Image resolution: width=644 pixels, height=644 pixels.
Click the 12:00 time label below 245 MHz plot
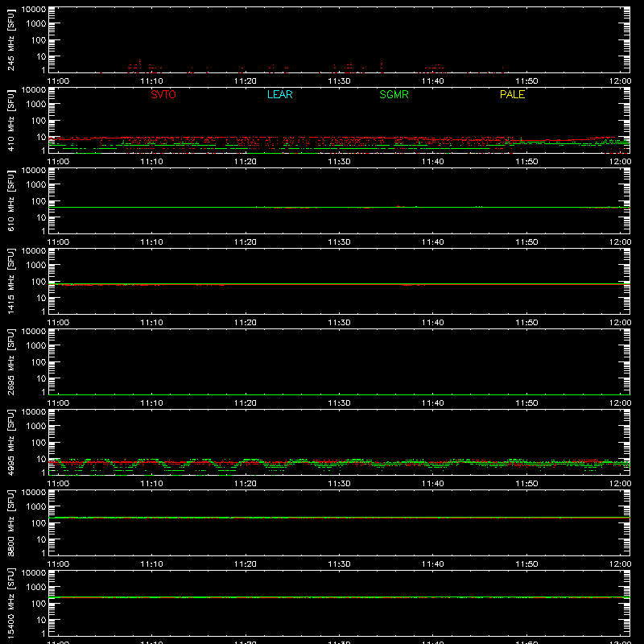point(620,81)
